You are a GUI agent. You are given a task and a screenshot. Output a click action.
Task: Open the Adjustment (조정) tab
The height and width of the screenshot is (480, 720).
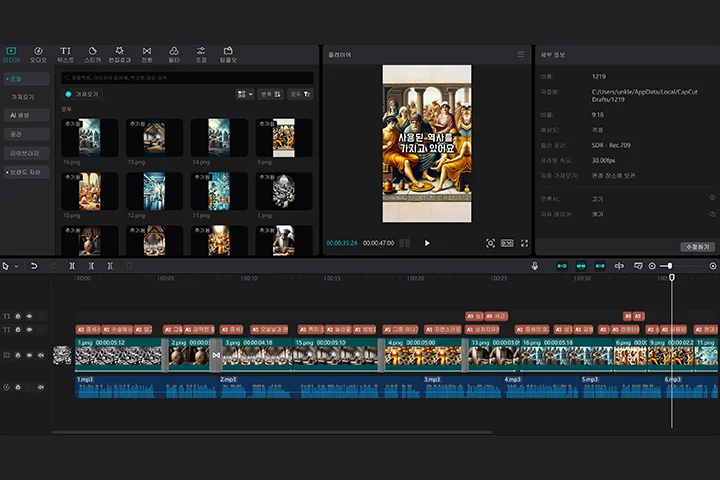click(201, 54)
